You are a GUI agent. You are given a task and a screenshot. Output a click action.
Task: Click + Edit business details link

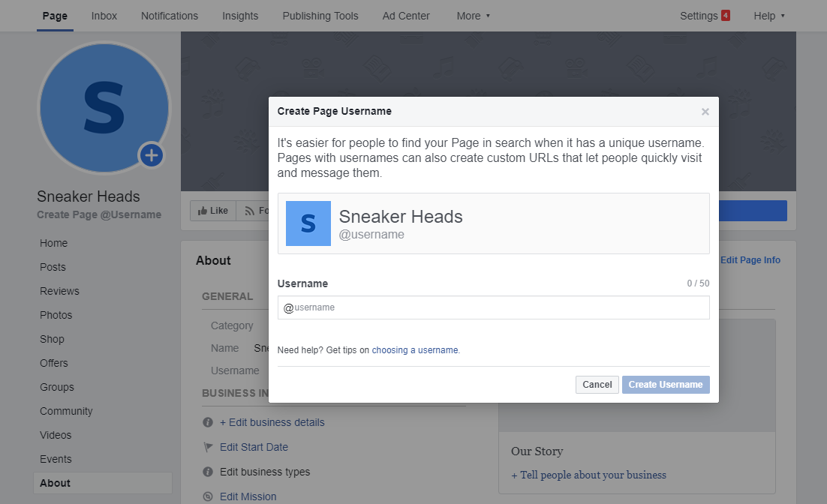(x=272, y=422)
